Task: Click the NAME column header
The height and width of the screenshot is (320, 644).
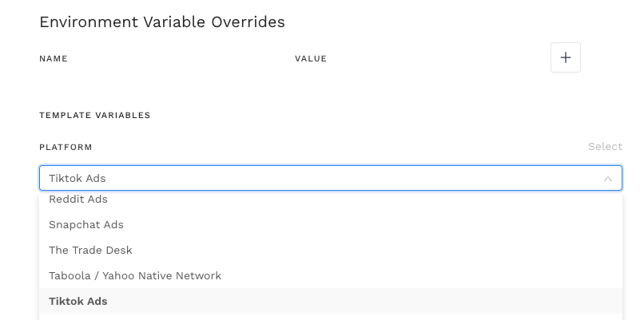Action: tap(54, 59)
